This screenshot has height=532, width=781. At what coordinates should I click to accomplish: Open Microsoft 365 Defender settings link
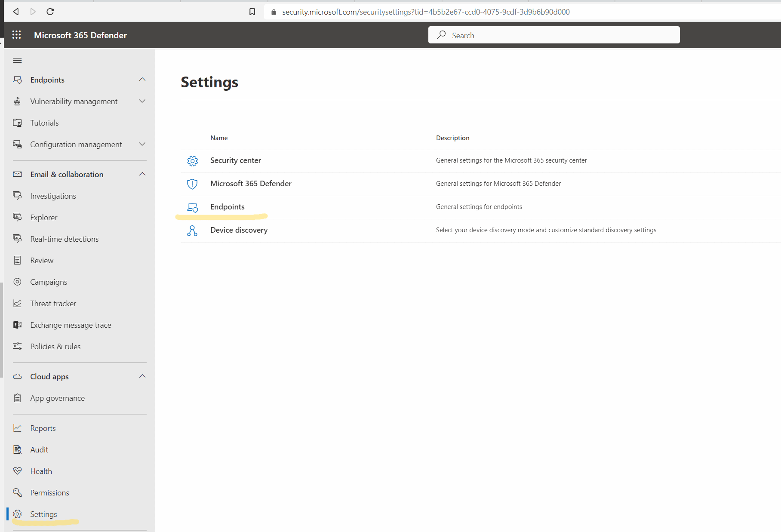(251, 183)
